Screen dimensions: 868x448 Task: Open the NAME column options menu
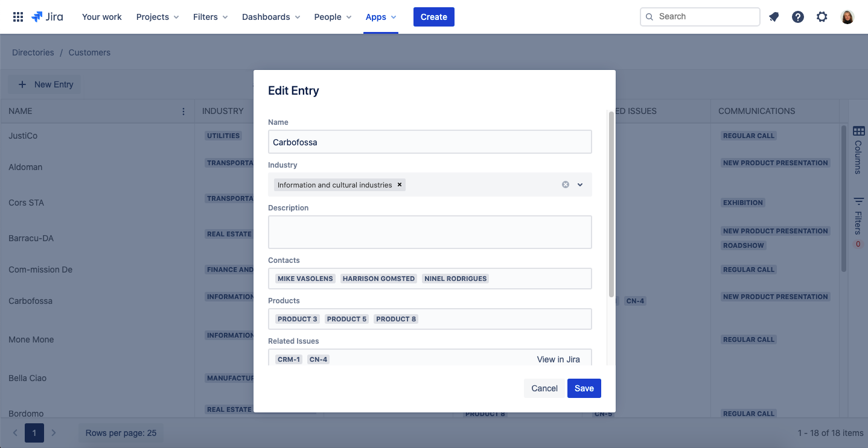(183, 112)
